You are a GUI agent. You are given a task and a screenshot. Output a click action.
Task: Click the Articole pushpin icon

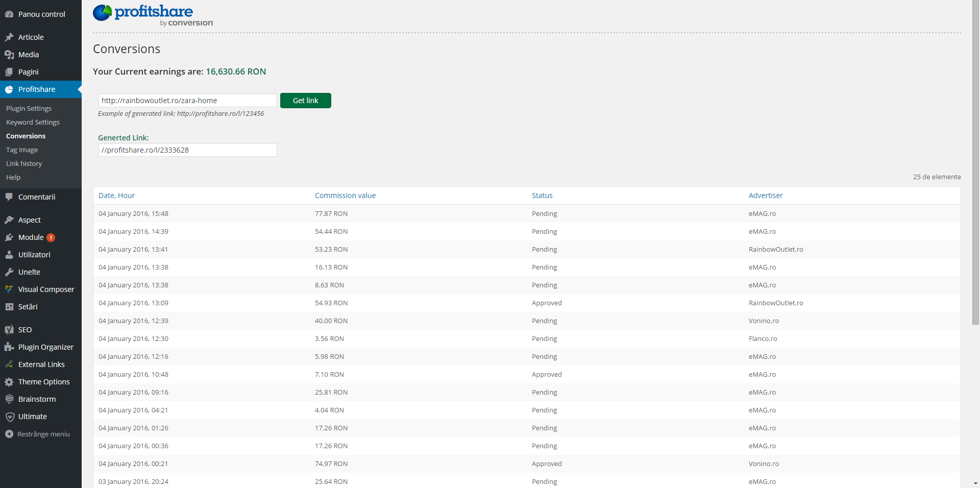9,37
